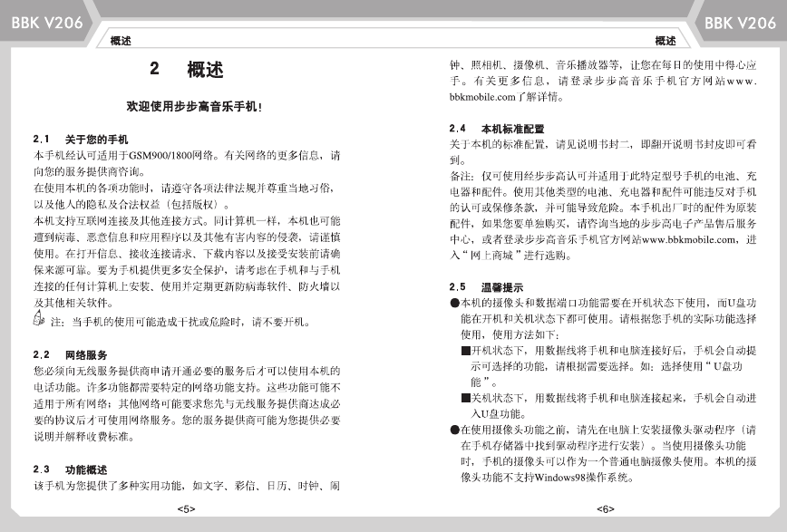Click the line starting "bbkmobile.com了解详情"
787x532 pixels.
pos(507,97)
